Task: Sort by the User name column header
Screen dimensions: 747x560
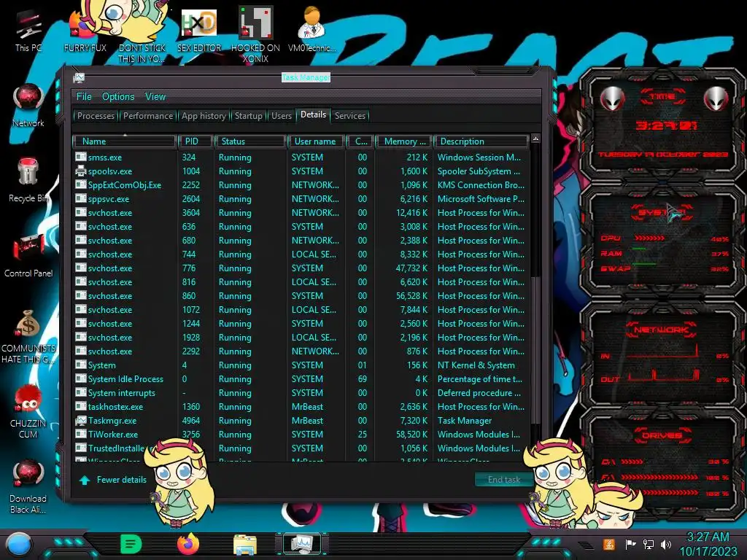Action: pyautogui.click(x=316, y=141)
